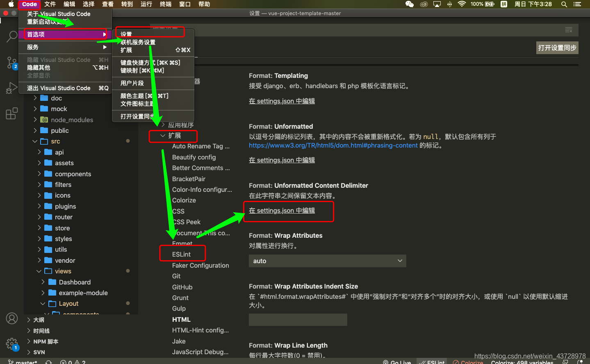
Task: Click the Apple menu icon
Action: tap(11, 4)
